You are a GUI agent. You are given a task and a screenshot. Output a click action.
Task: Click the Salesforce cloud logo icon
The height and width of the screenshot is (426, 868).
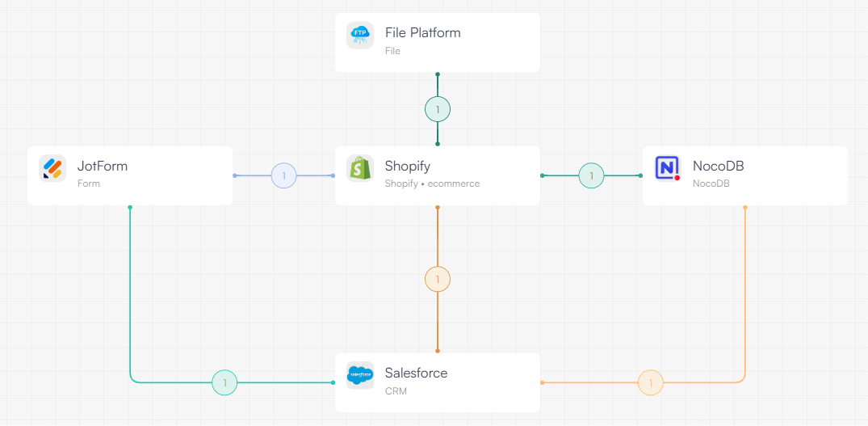click(x=360, y=375)
